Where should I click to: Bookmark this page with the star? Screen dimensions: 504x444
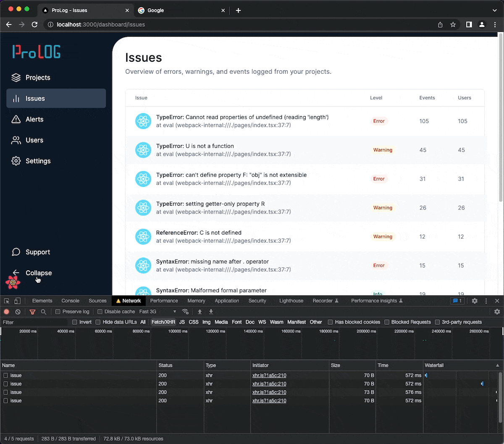[x=453, y=25]
